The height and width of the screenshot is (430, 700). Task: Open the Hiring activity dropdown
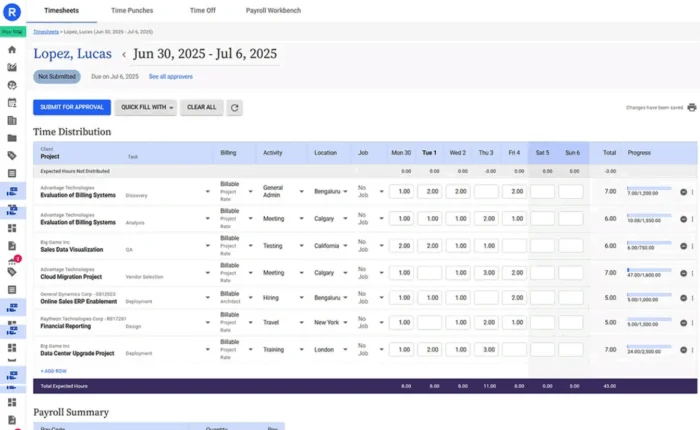click(301, 298)
